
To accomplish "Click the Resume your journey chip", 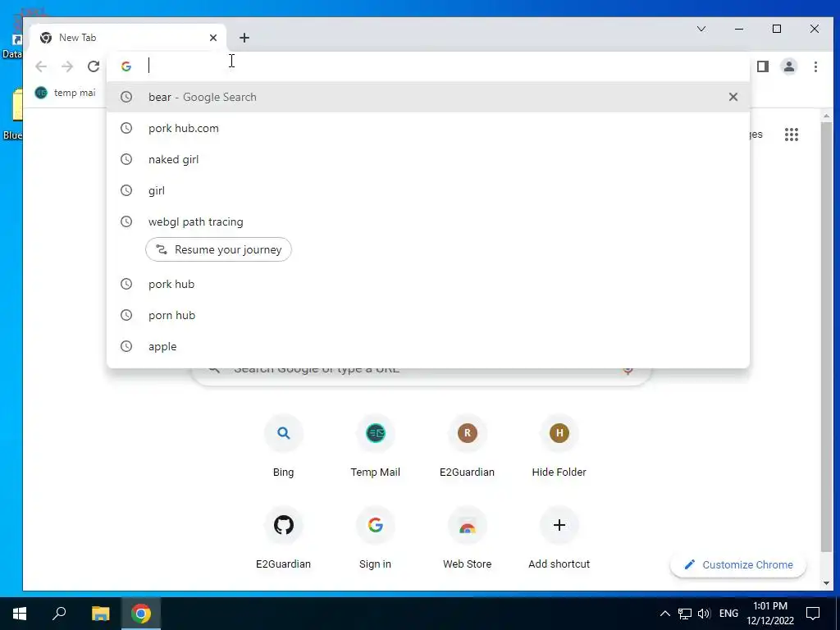I will pyautogui.click(x=218, y=249).
